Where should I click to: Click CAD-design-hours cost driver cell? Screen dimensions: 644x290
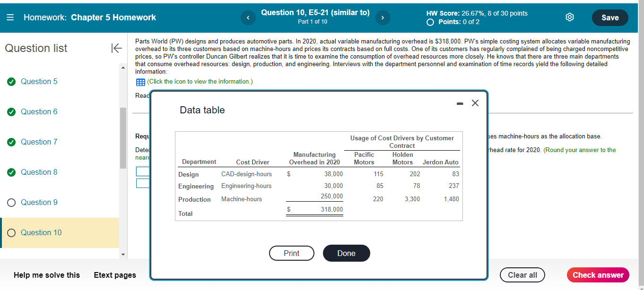246,174
